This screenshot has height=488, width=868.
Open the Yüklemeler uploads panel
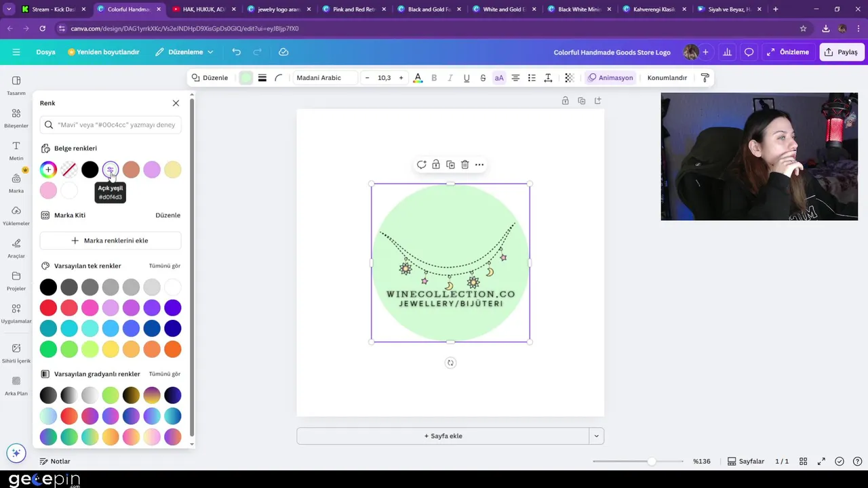[16, 216]
